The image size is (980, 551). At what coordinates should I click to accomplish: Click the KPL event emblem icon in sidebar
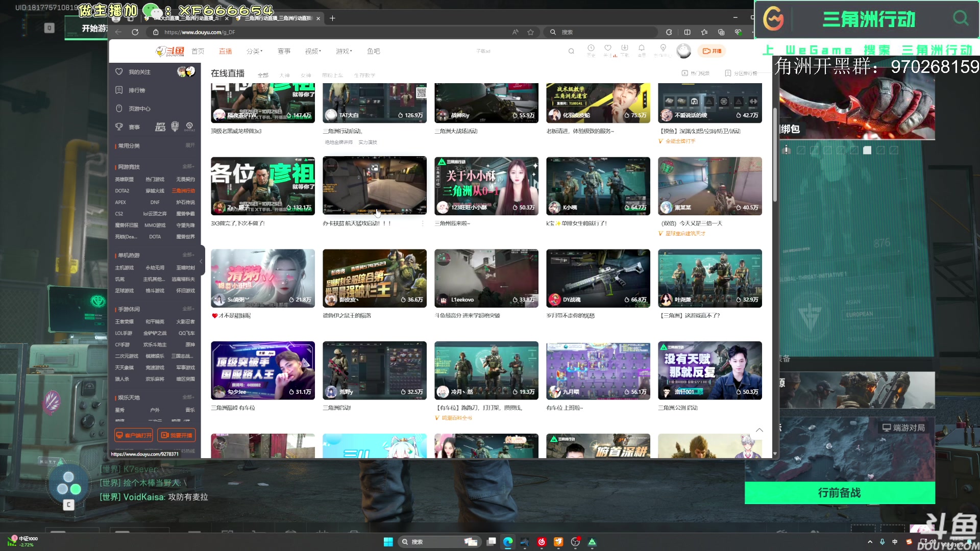(x=175, y=127)
